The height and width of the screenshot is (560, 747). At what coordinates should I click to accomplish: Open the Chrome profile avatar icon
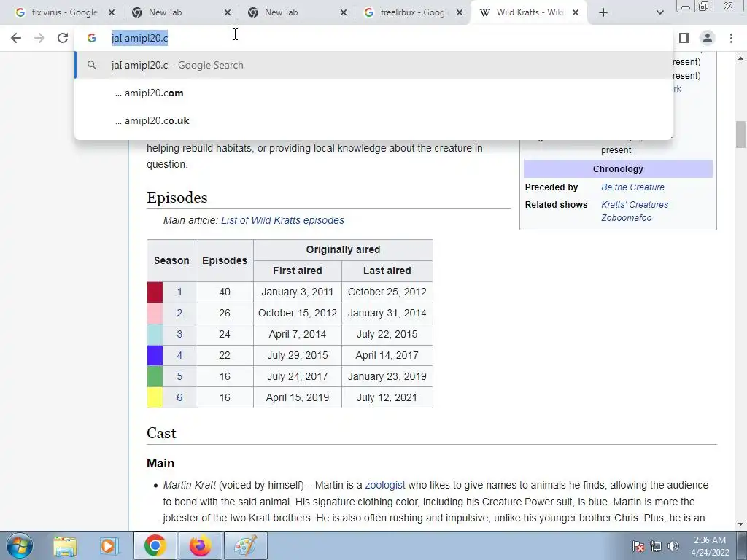(x=708, y=38)
